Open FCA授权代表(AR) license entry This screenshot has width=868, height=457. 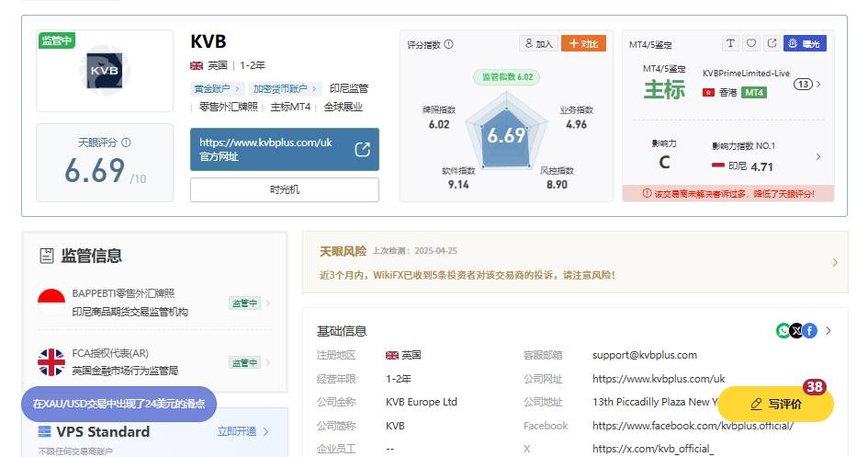[125, 361]
